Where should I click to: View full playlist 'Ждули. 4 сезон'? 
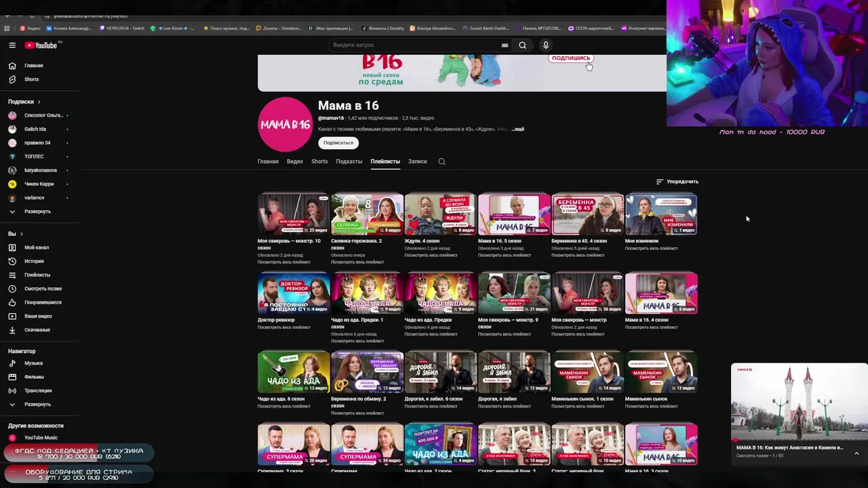coord(431,256)
